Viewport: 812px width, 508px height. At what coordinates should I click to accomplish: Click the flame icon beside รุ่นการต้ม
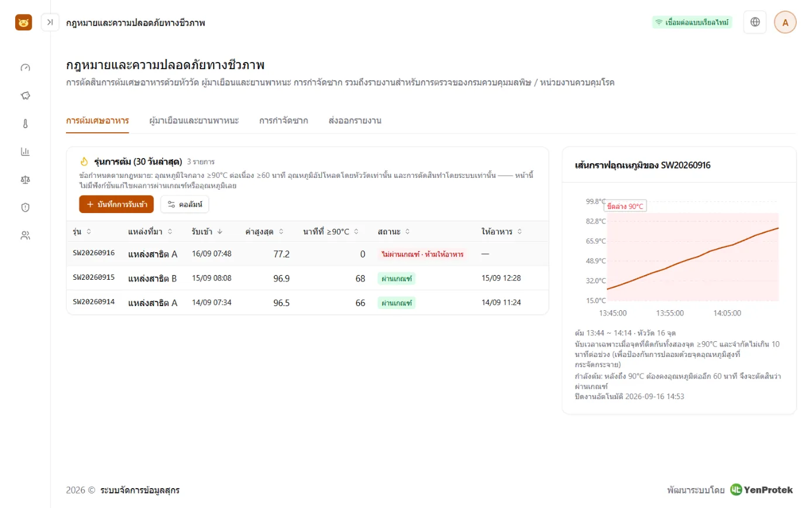(84, 161)
